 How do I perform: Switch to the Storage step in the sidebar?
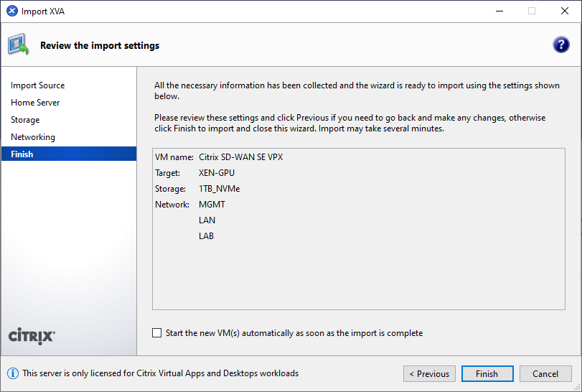point(25,120)
